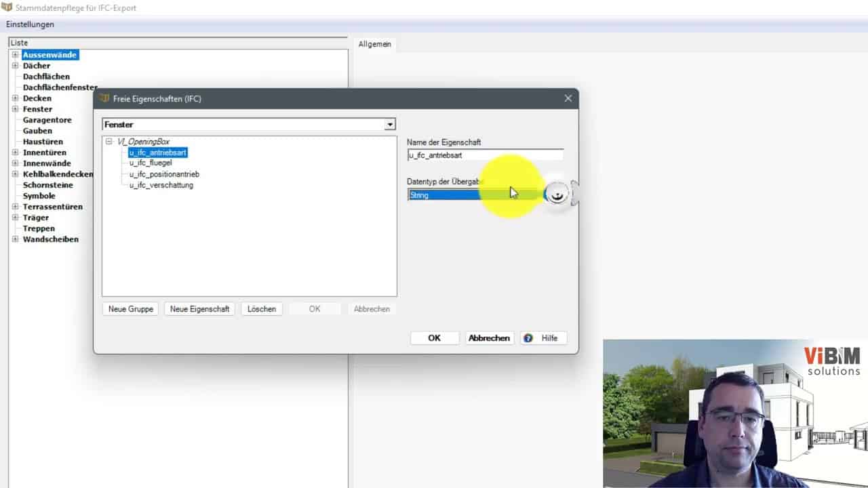Click the Freie Eigenschaften dialog title icon
Image resolution: width=868 pixels, height=488 pixels.
click(104, 98)
